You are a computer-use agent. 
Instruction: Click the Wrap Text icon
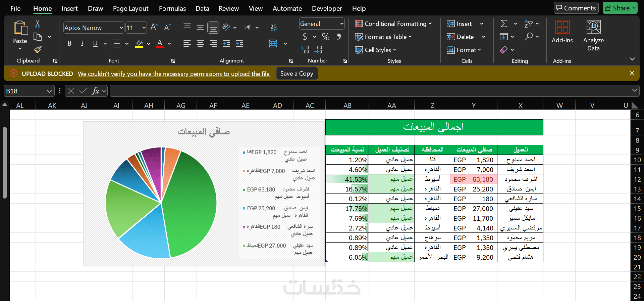(274, 28)
